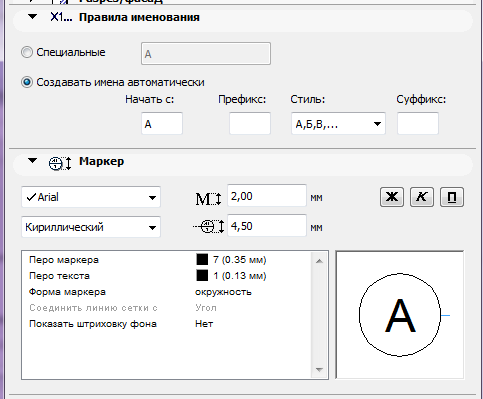Screen dimensions: 483x399
Task: Open the Arial font dropdown
Action: point(91,197)
